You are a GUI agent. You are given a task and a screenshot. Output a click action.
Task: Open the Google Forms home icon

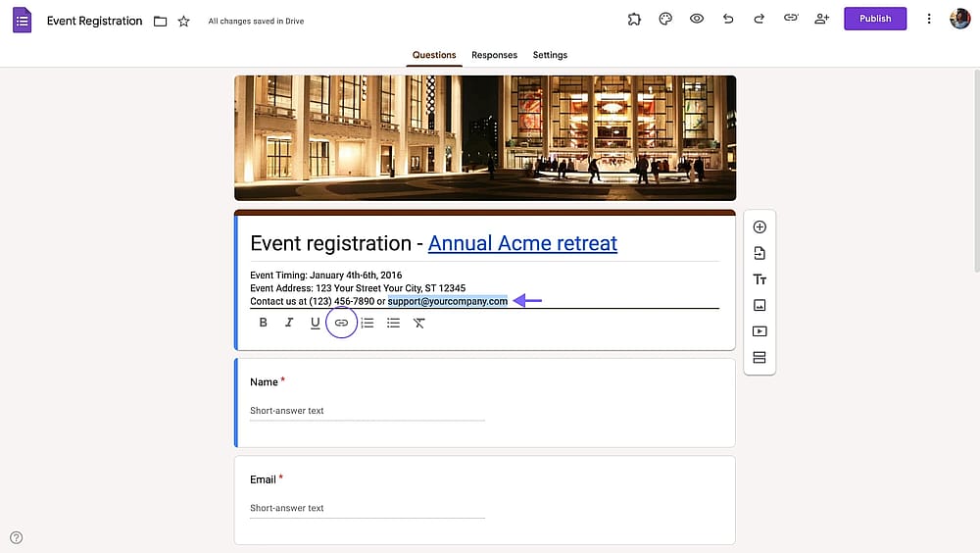click(x=22, y=20)
